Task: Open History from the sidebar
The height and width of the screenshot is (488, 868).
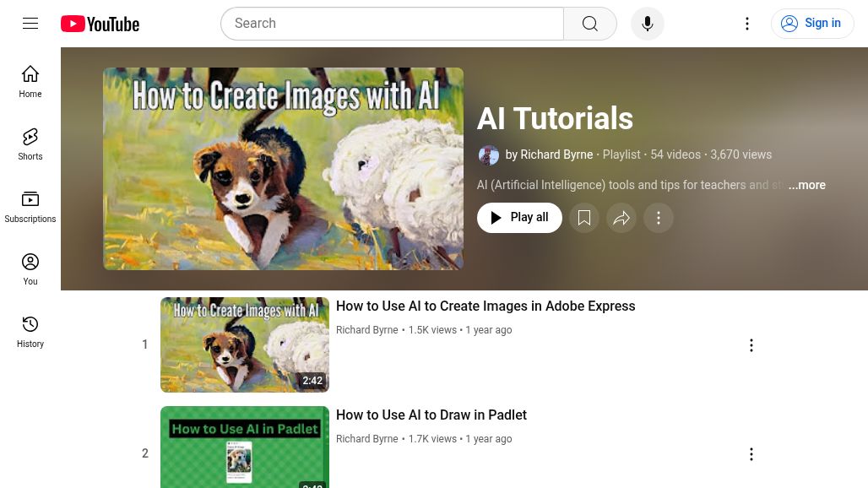Action: 30,332
